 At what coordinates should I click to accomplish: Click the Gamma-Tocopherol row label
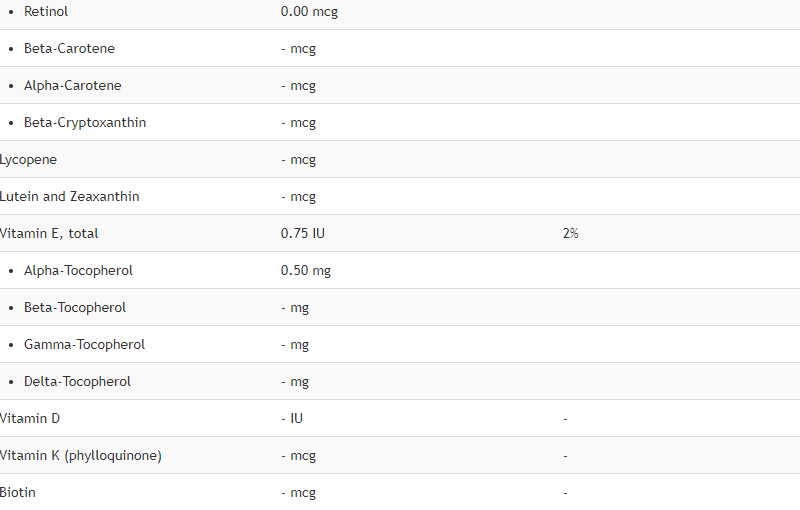click(84, 345)
